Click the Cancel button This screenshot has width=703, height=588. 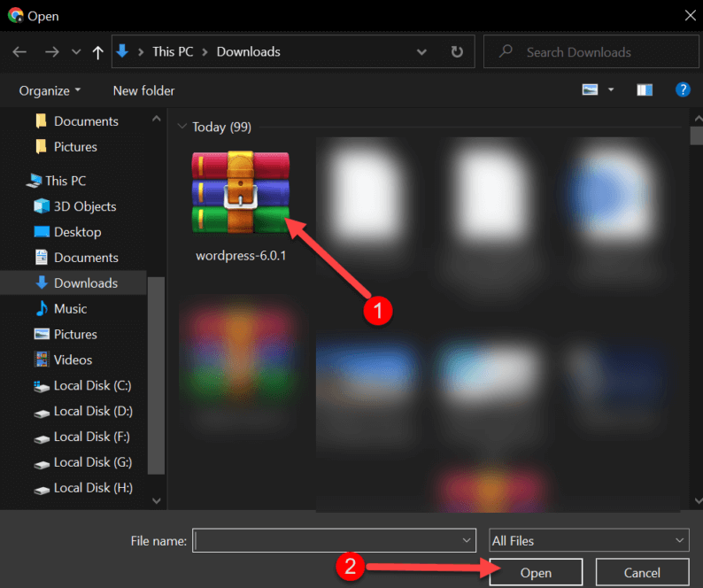(x=642, y=572)
